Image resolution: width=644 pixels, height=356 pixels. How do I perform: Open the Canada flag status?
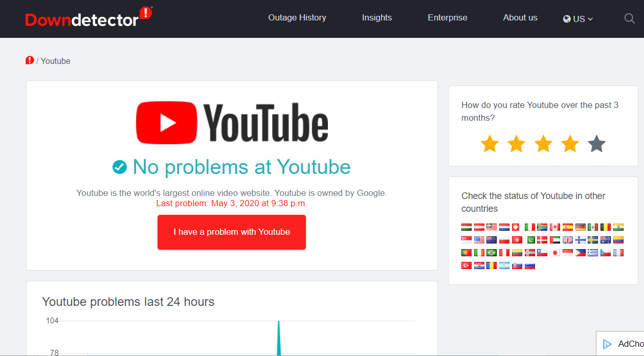click(555, 227)
